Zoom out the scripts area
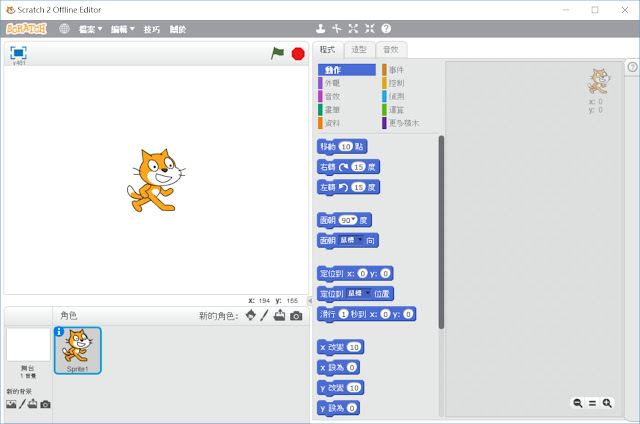 578,403
